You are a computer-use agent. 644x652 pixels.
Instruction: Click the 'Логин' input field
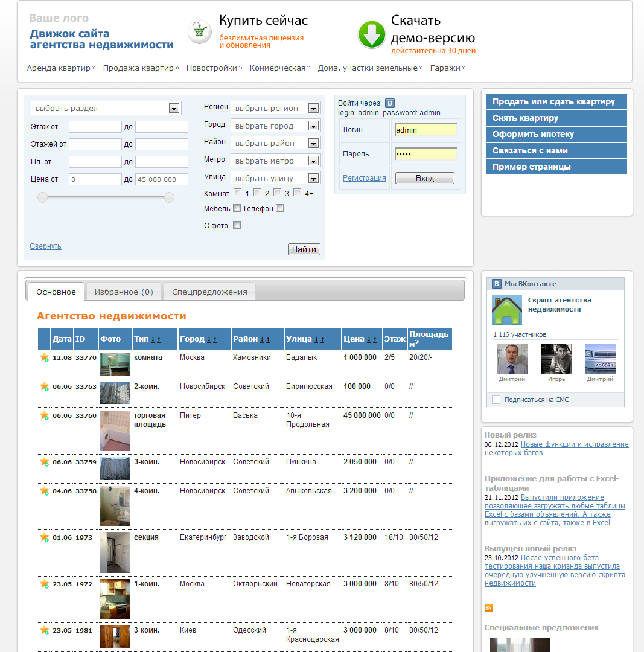click(426, 130)
